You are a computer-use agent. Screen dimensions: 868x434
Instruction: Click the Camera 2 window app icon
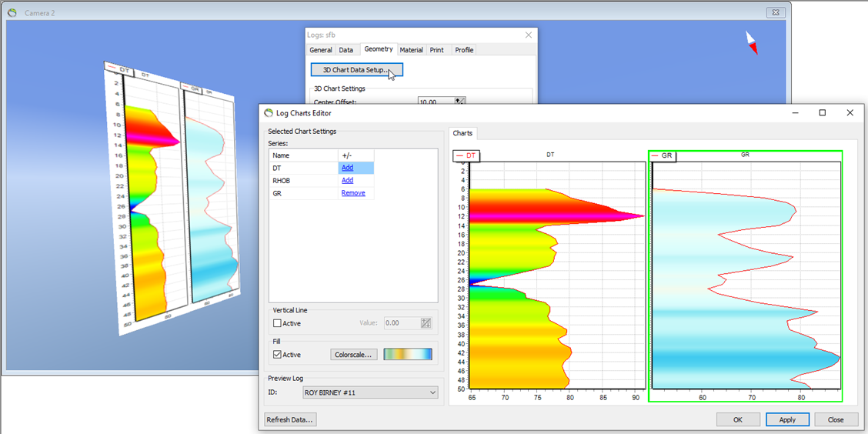point(13,12)
